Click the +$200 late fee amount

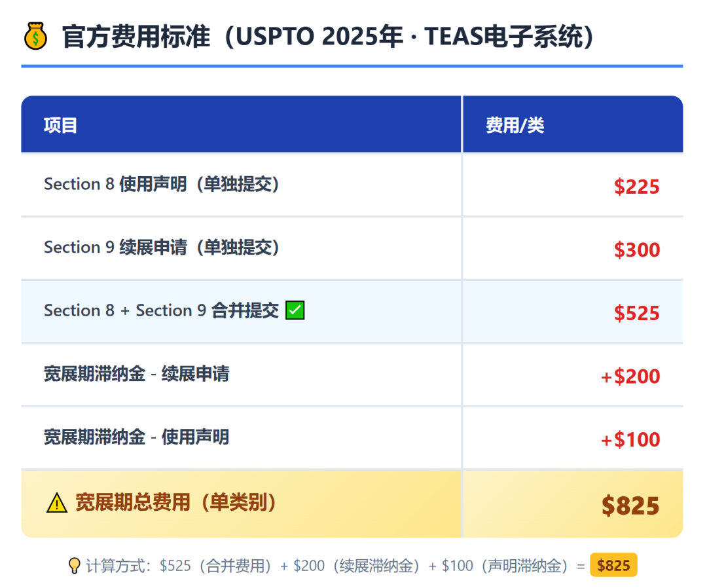[x=630, y=377]
